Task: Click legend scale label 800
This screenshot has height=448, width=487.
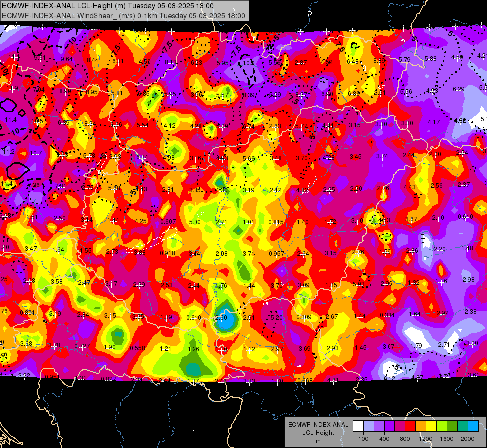Action: pos(405,439)
